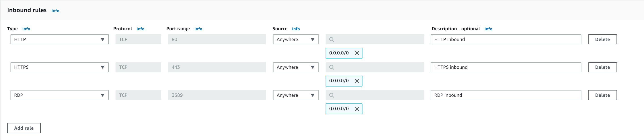Click the Info link next to Protocol
Image resolution: width=644 pixels, height=140 pixels.
[140, 29]
